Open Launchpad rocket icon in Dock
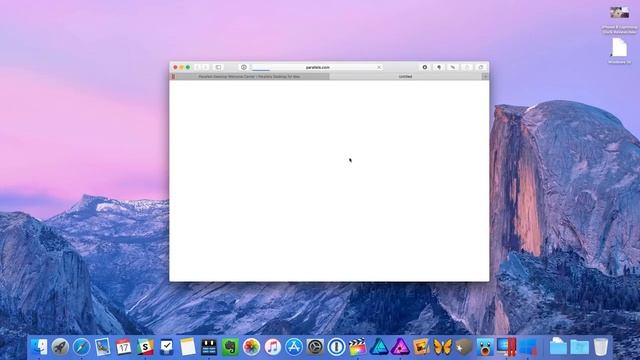 [60, 347]
